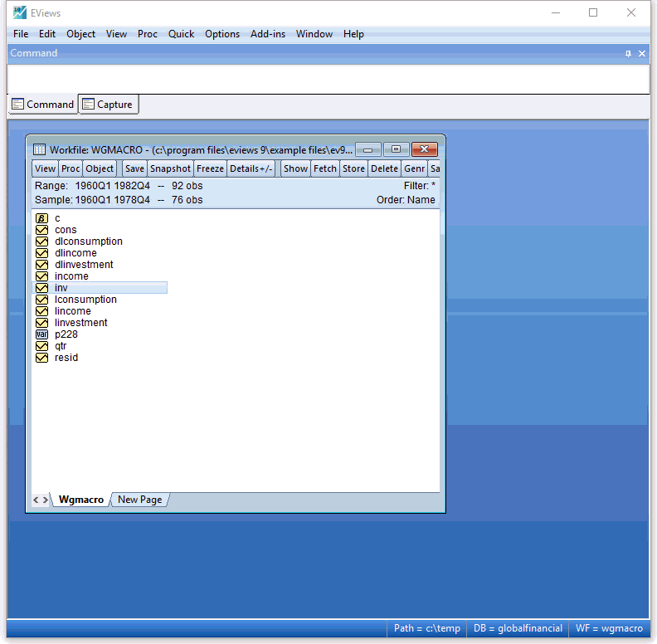
Task: Click the Order: Name label
Action: [406, 200]
